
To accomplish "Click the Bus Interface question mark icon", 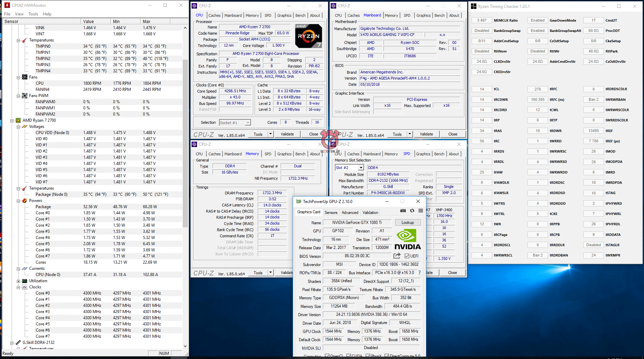I will [x=420, y=273].
